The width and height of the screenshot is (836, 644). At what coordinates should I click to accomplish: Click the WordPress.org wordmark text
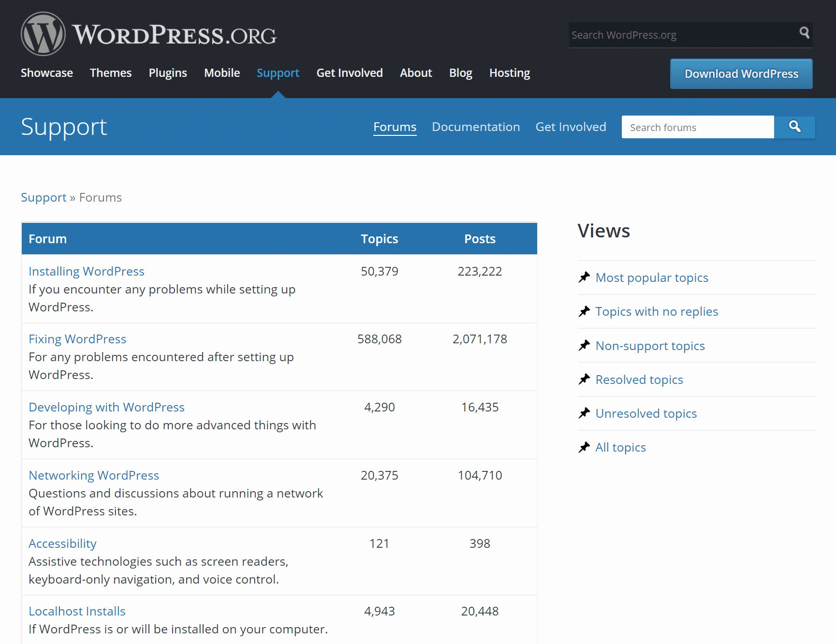pos(175,35)
